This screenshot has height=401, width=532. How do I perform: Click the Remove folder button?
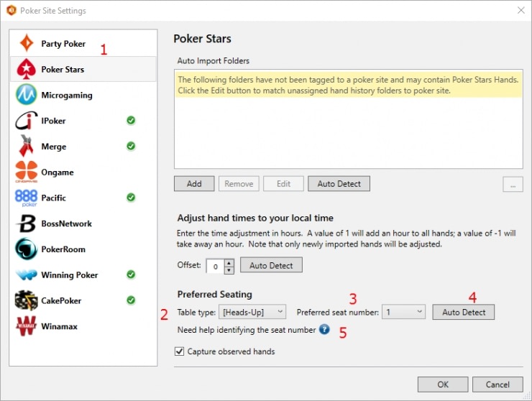pyautogui.click(x=239, y=183)
